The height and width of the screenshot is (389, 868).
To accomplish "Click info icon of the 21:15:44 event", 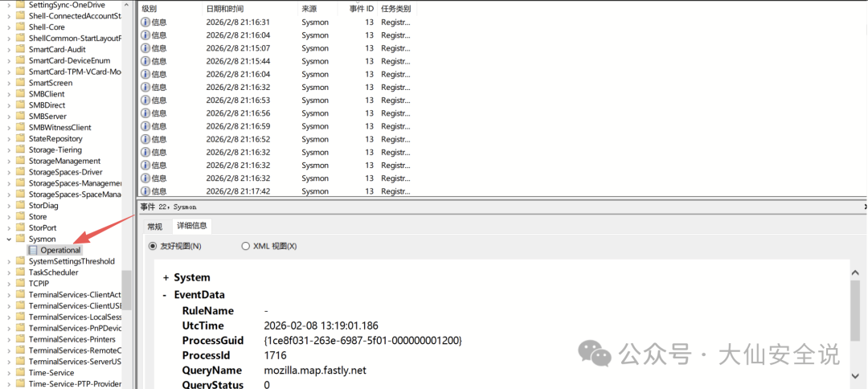I will (x=145, y=61).
